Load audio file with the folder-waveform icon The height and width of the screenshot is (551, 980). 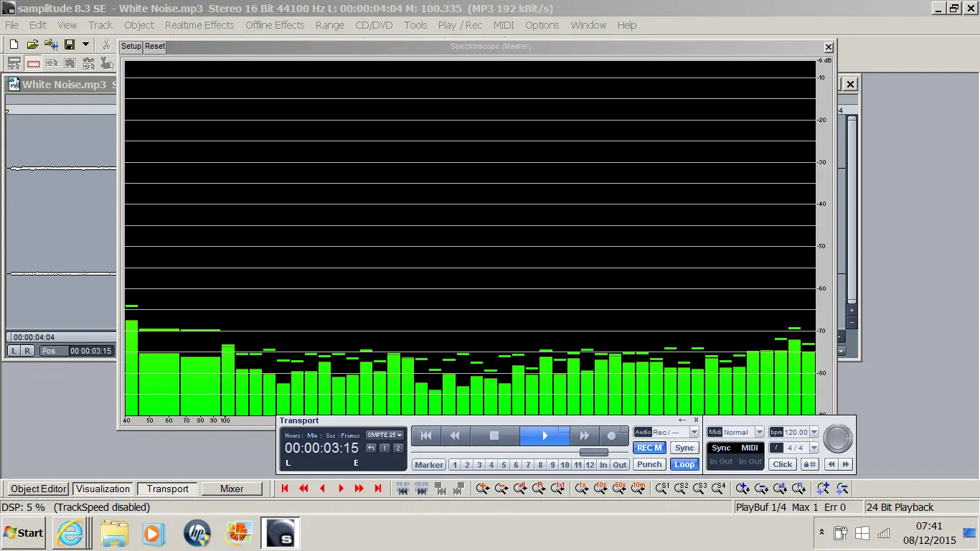point(51,44)
